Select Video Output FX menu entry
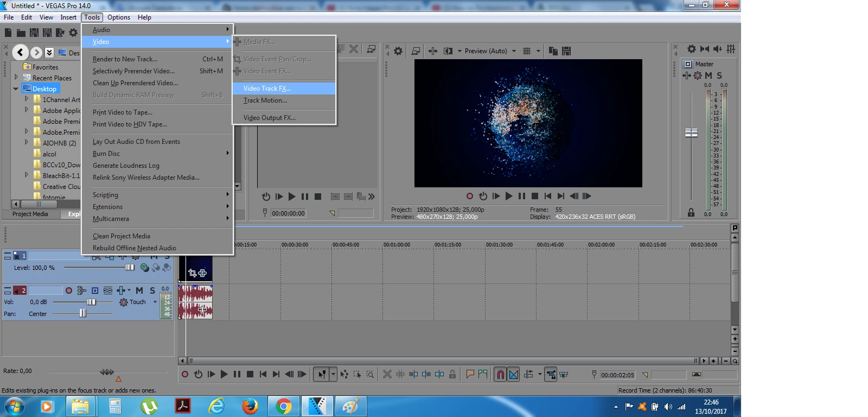The image size is (868, 417). pos(284,118)
